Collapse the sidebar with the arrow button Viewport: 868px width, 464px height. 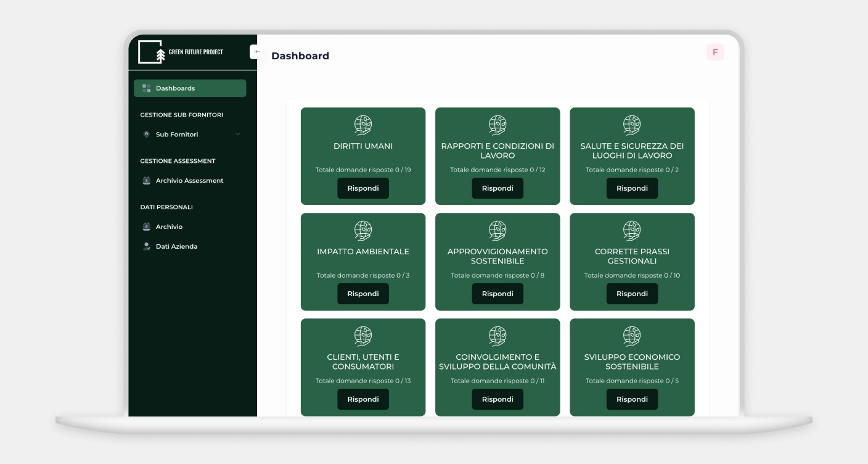256,52
